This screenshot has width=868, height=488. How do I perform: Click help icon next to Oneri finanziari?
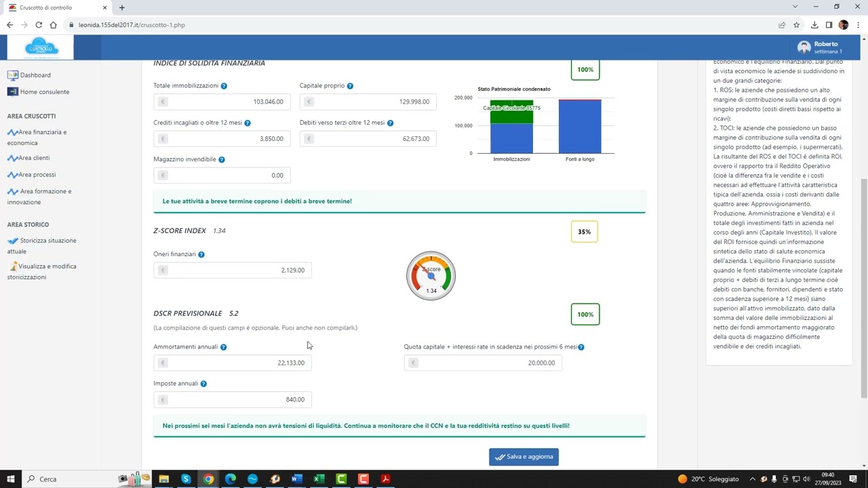coord(201,254)
